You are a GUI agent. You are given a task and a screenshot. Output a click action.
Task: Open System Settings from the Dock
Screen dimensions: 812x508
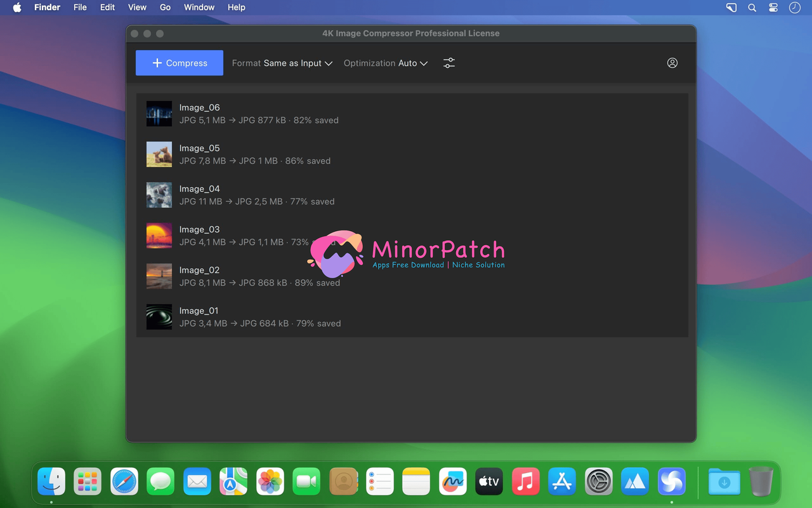pos(599,482)
